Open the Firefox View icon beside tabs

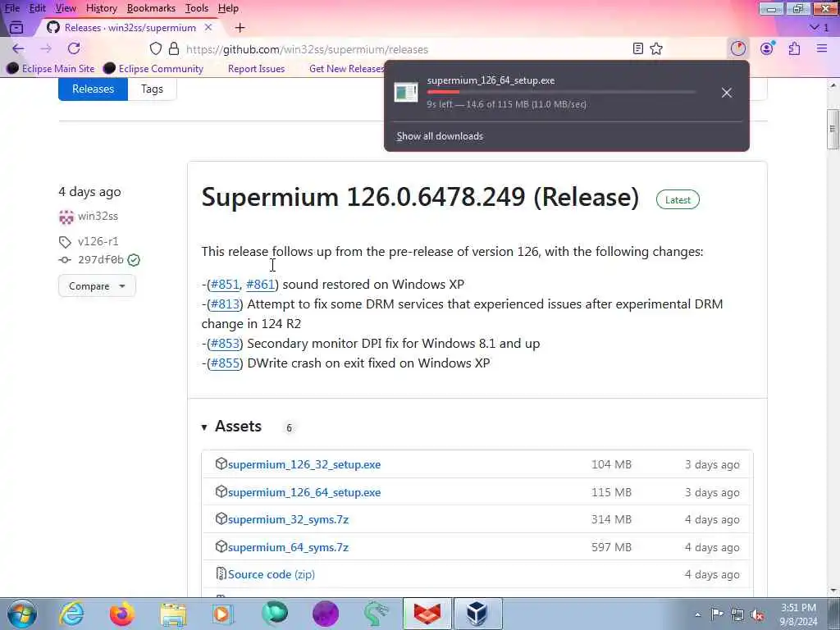pyautogui.click(x=16, y=27)
